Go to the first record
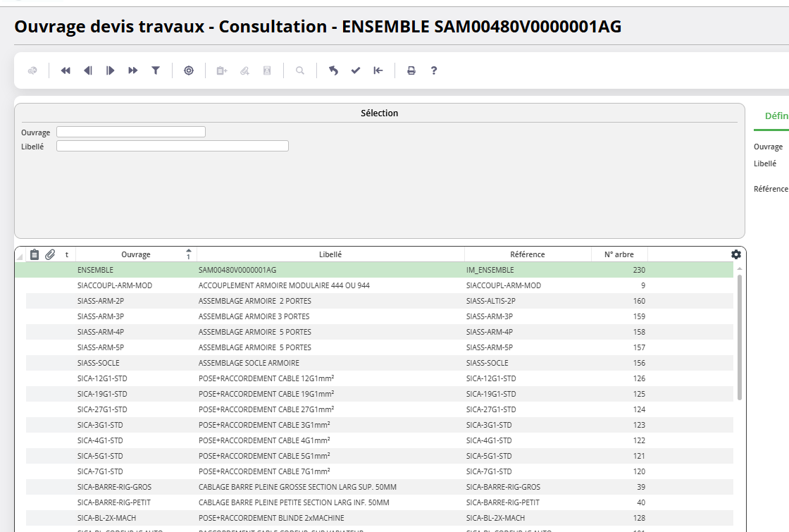The width and height of the screenshot is (789, 532). (x=66, y=70)
